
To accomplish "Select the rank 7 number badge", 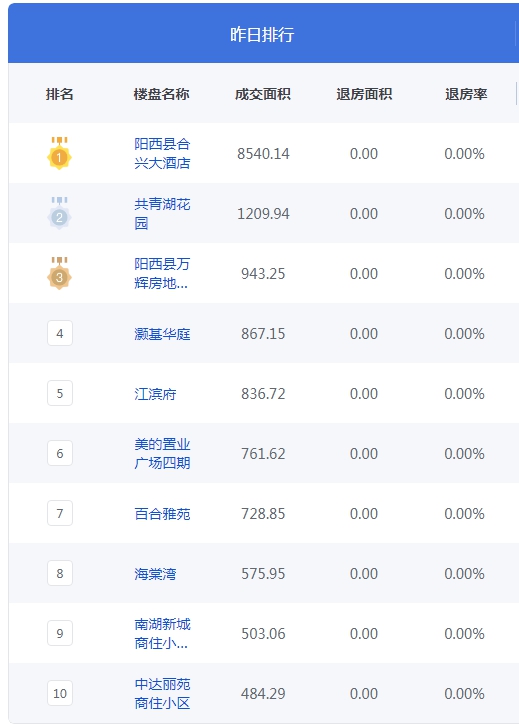I will point(60,513).
